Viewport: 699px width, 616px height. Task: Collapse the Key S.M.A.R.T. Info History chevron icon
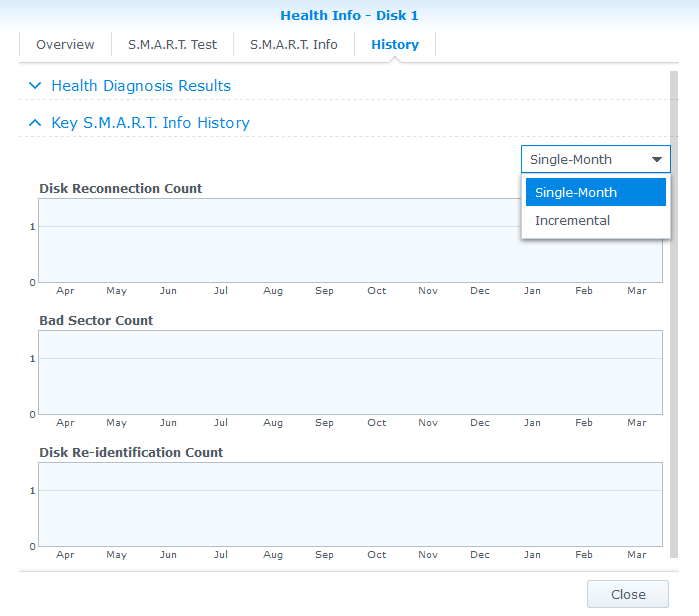(x=35, y=123)
